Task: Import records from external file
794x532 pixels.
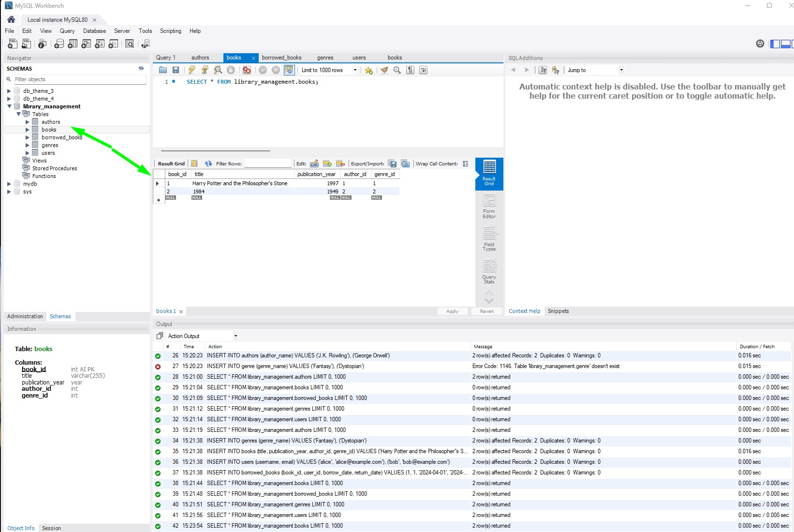Action: (405, 163)
